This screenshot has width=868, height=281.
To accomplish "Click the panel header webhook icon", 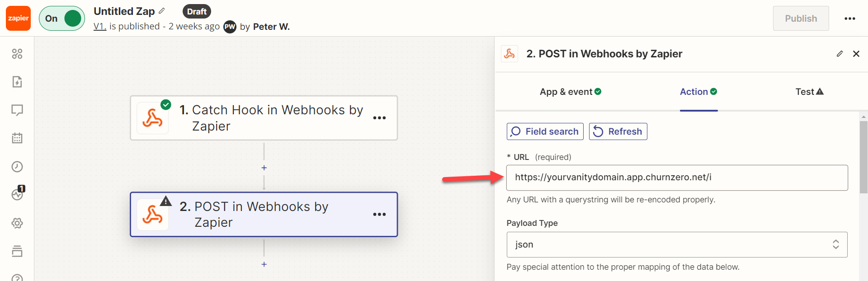I will (509, 54).
